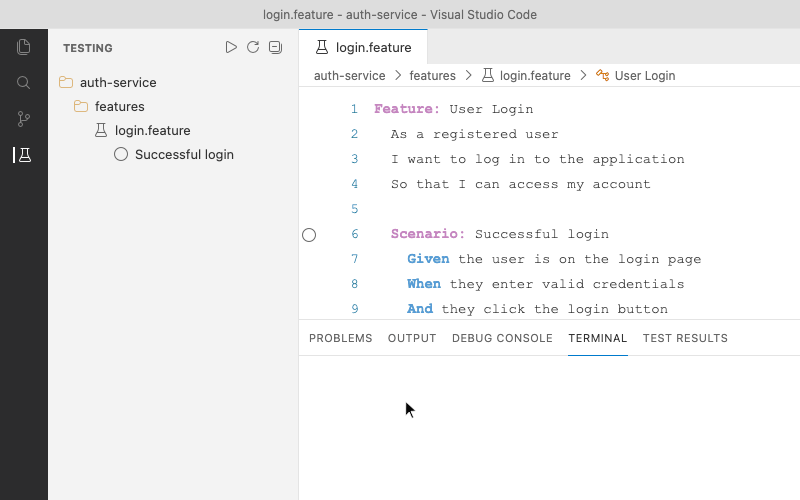Click the TESTING panel header title
This screenshot has height=500, width=800.
pos(88,48)
